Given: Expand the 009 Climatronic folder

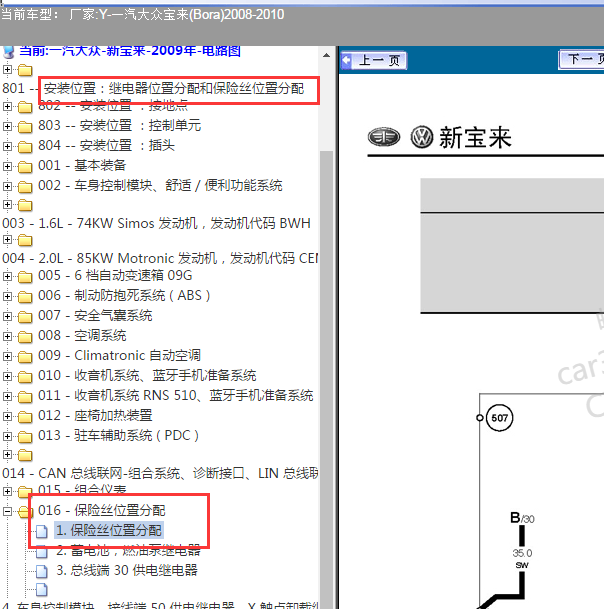Looking at the screenshot, I should point(7,356).
